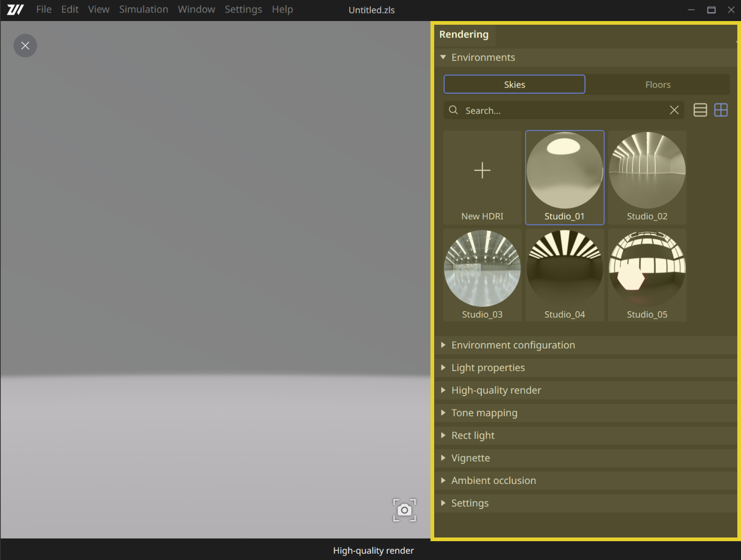Click the magnifier search icon
The width and height of the screenshot is (741, 560).
point(453,110)
